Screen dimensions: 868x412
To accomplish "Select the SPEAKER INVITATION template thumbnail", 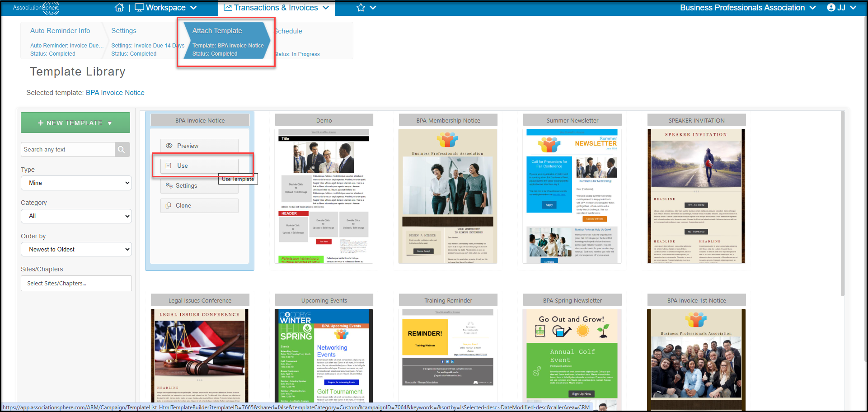I will click(696, 196).
